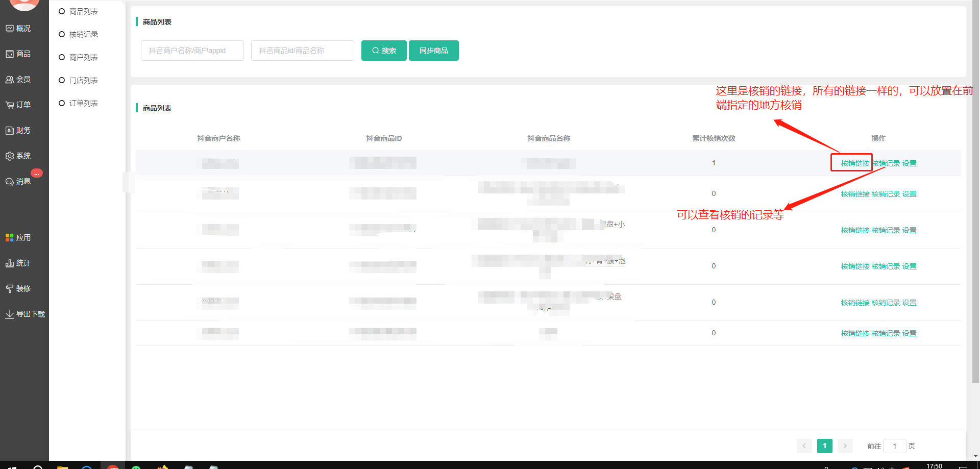Go to next page with right chevron
Screen dimensions: 980x469
[845, 446]
